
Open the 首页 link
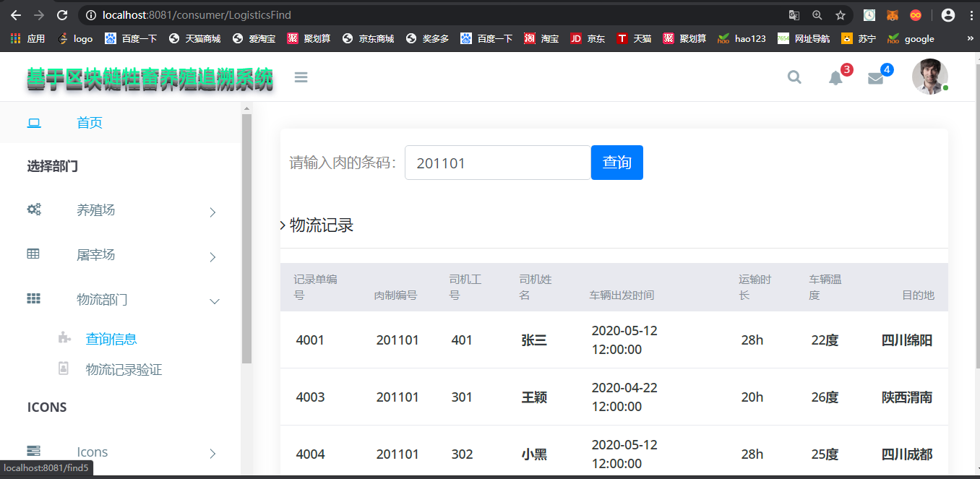(89, 123)
